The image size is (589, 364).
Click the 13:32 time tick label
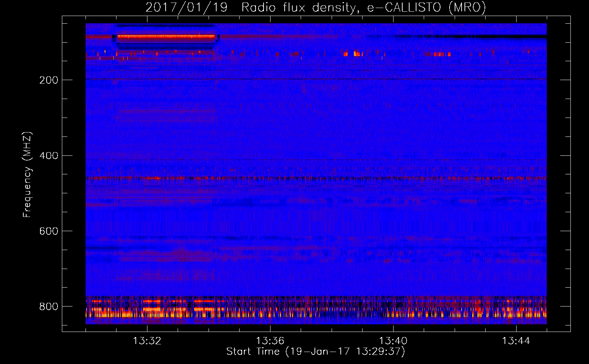(x=147, y=341)
